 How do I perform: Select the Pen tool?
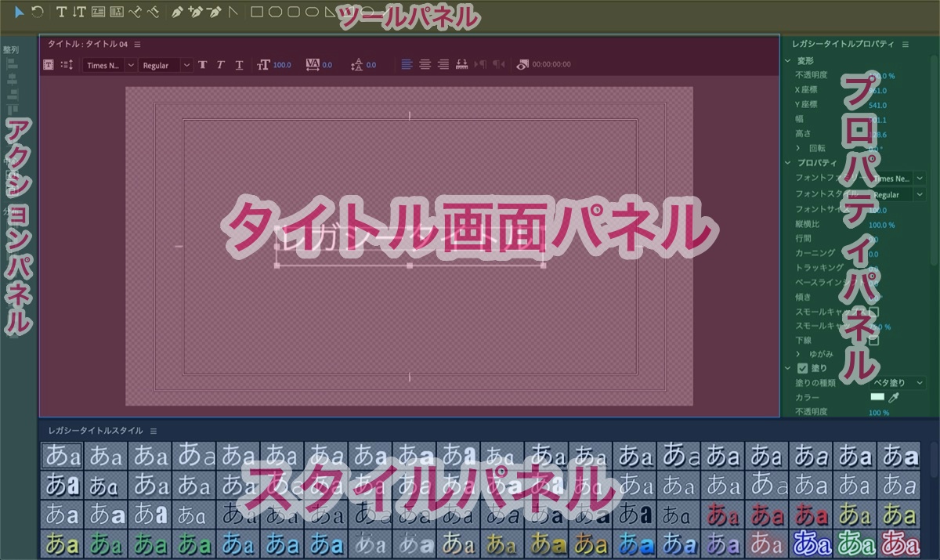pyautogui.click(x=177, y=12)
